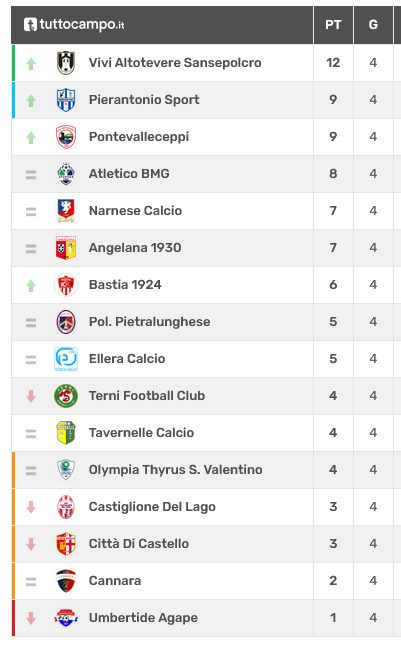Screen dimensions: 401x649
Task: Open Vivi Altotevere Sansepolcro team crest
Action: coord(66,62)
